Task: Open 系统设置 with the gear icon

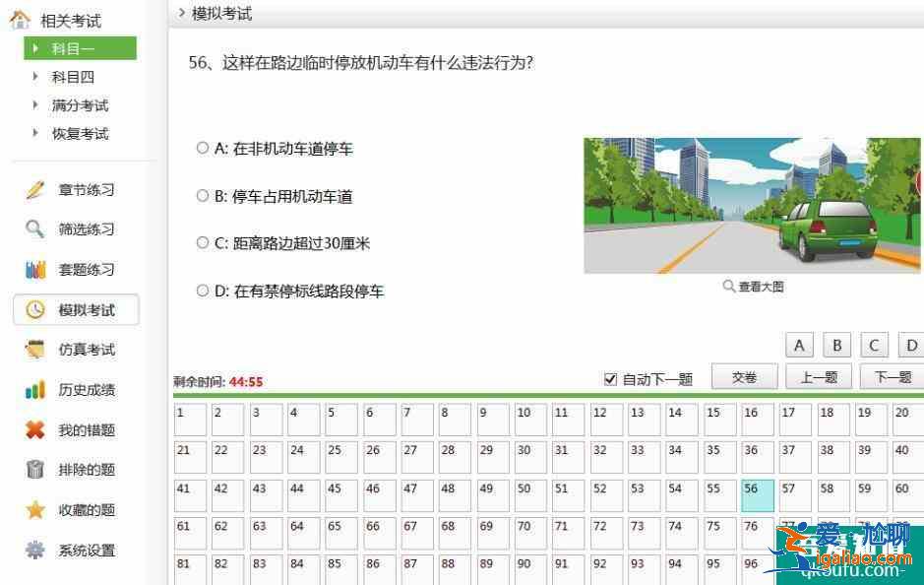Action: click(35, 550)
